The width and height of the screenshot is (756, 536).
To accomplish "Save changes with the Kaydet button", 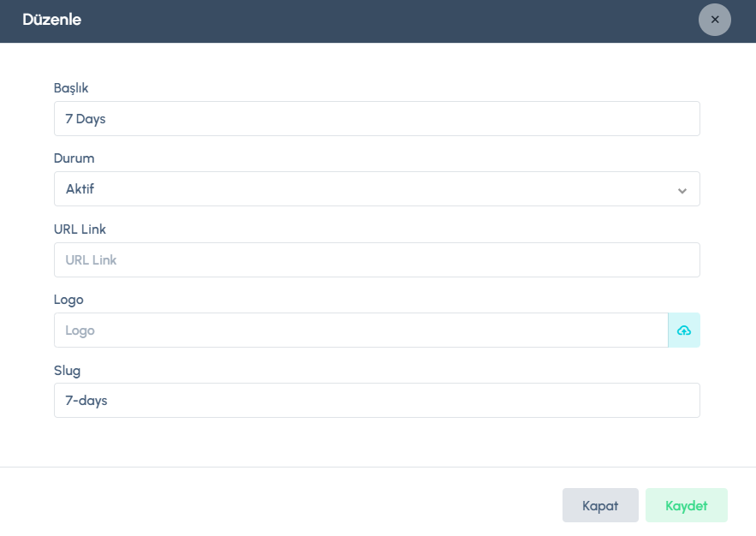I will coord(687,505).
